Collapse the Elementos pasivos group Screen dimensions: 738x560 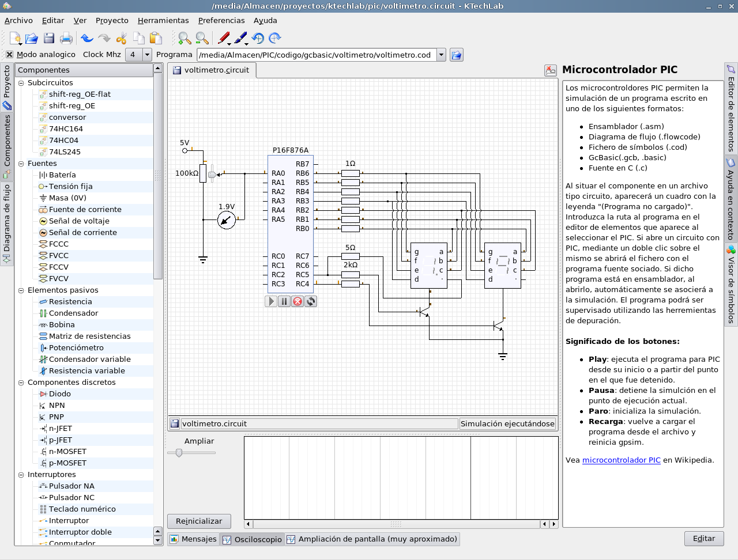(x=21, y=290)
